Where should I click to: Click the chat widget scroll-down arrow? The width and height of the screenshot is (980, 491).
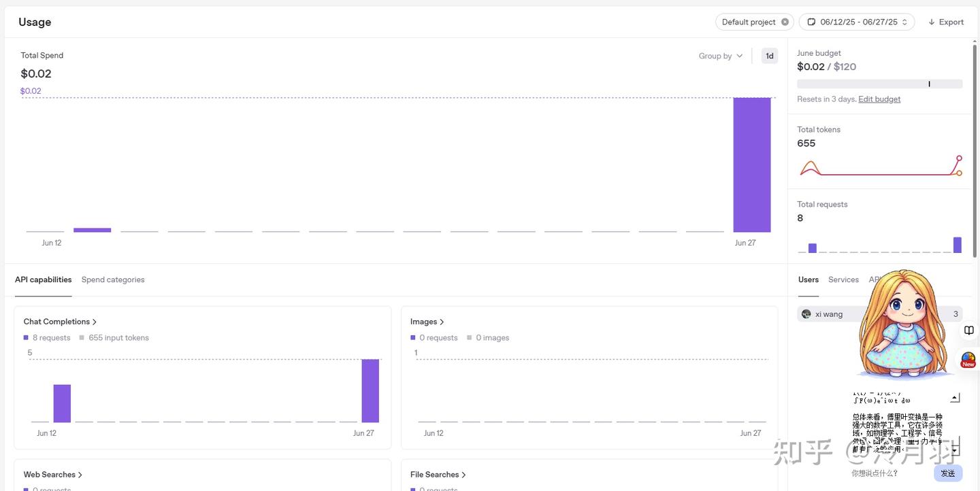[955, 450]
